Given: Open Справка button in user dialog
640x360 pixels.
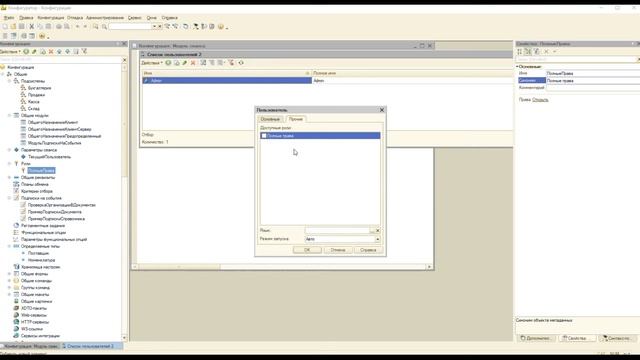Looking at the screenshot, I should point(368,250).
